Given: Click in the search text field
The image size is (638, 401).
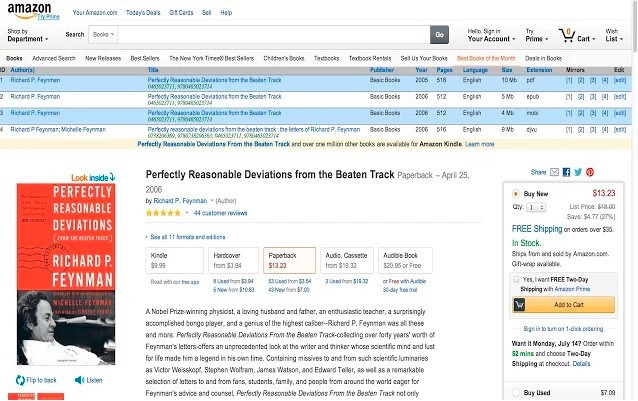Looking at the screenshot, I should 274,35.
